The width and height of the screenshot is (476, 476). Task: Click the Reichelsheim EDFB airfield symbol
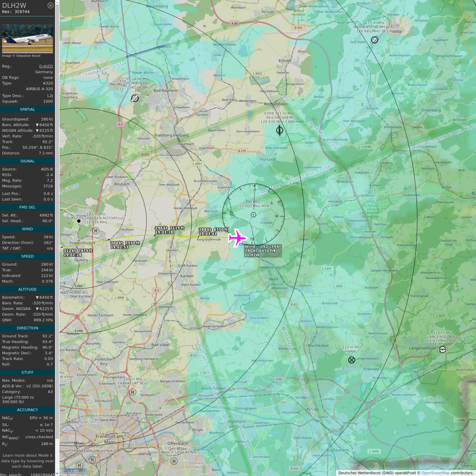pyautogui.click(x=279, y=131)
